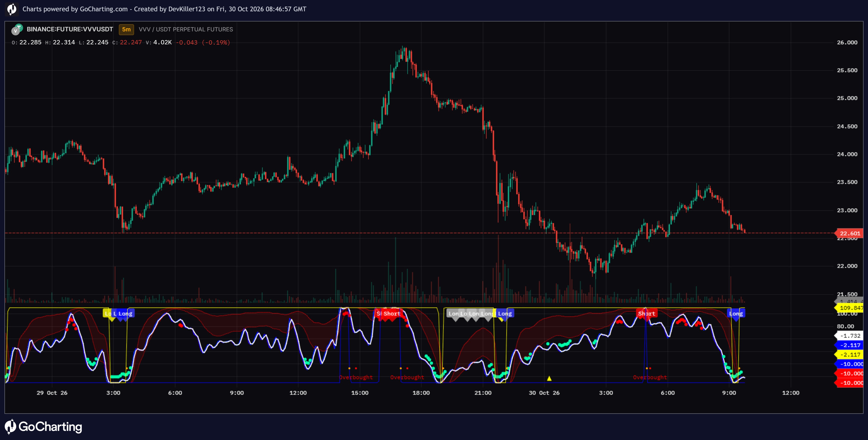Click the GoCharting logo in the header
This screenshot has width=868, height=440.
point(12,9)
